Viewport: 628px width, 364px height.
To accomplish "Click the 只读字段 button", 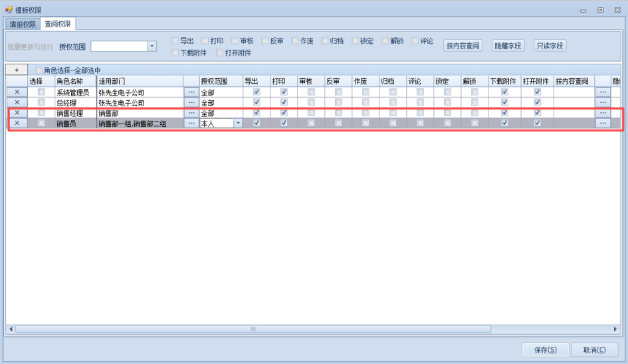I will tap(550, 46).
